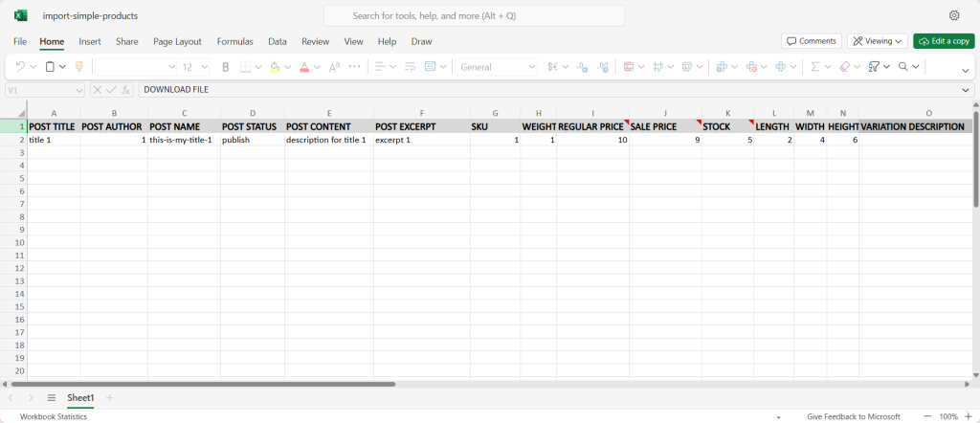
Task: Click the Comments button
Action: (812, 41)
